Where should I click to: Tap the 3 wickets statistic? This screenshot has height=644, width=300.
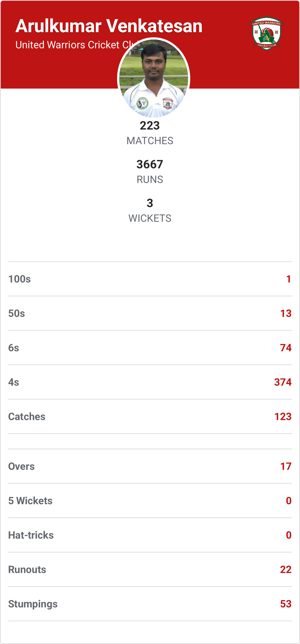[x=150, y=203]
